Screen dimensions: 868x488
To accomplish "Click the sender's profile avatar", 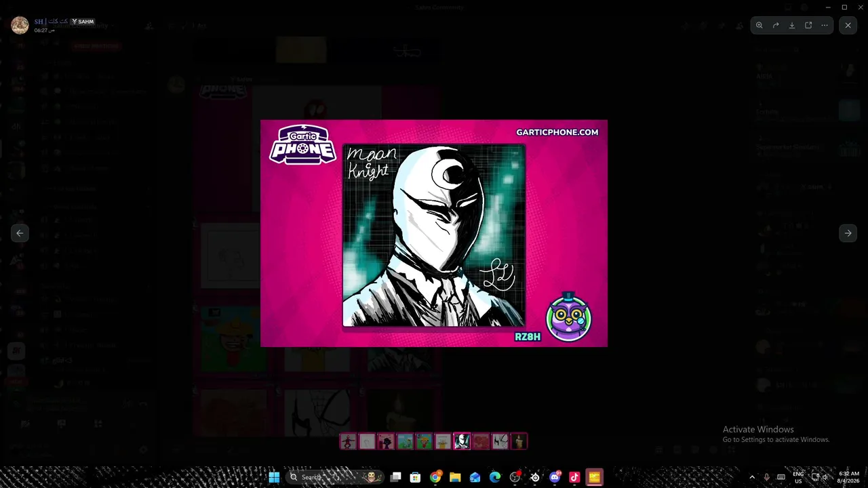I will 20,26.
